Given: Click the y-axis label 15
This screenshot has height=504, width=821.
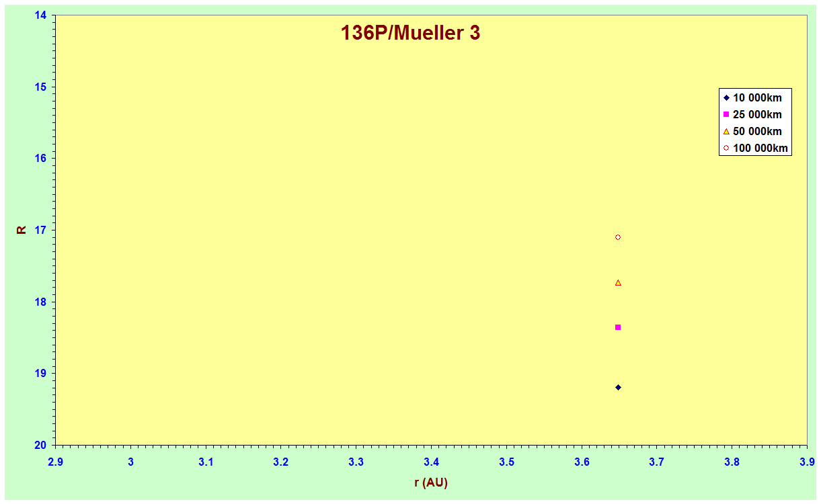Looking at the screenshot, I should tap(40, 87).
